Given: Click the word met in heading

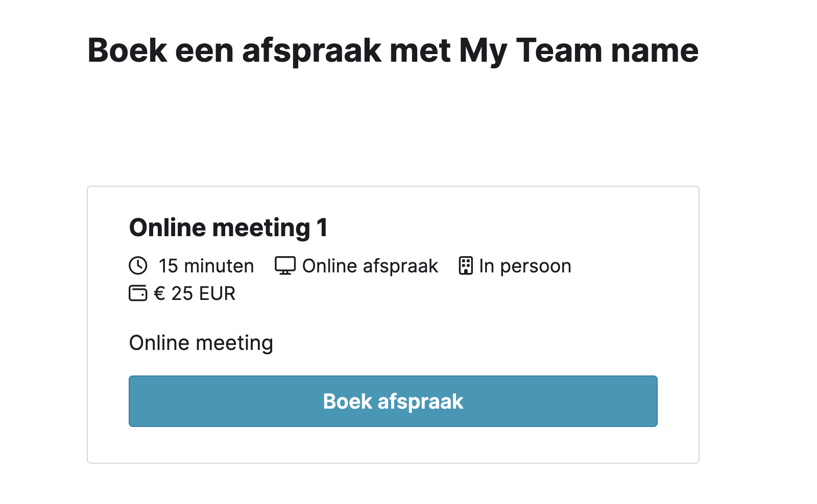Looking at the screenshot, I should click(420, 51).
